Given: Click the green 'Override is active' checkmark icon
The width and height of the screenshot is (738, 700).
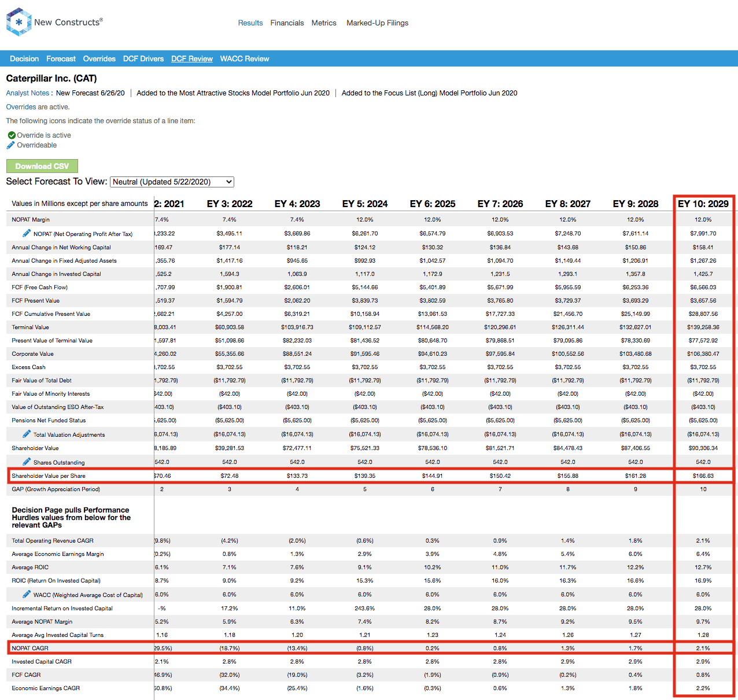Looking at the screenshot, I should [12, 135].
